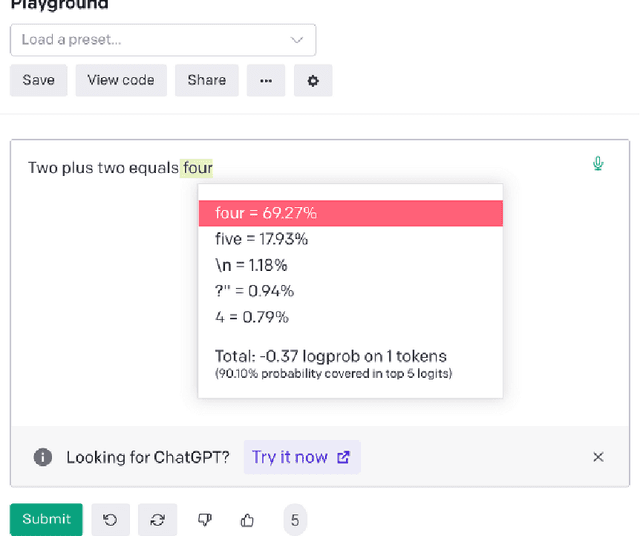Dismiss the Looking for ChatGPT banner
Screen dimensions: 640x536
598,457
